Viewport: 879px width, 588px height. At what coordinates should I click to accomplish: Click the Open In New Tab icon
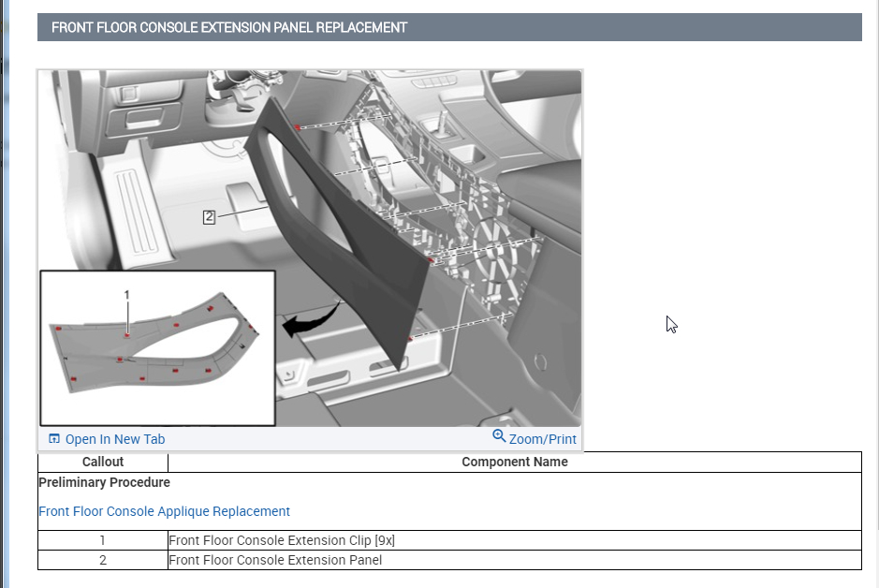53,439
